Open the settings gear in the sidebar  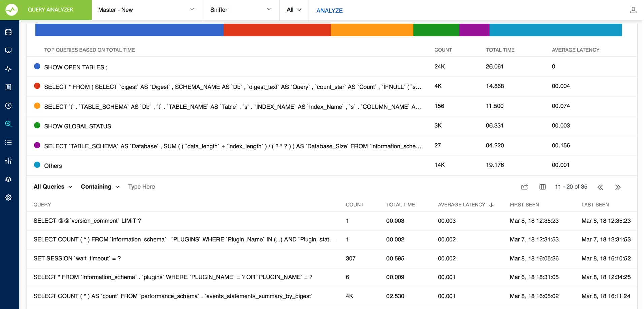[8, 197]
